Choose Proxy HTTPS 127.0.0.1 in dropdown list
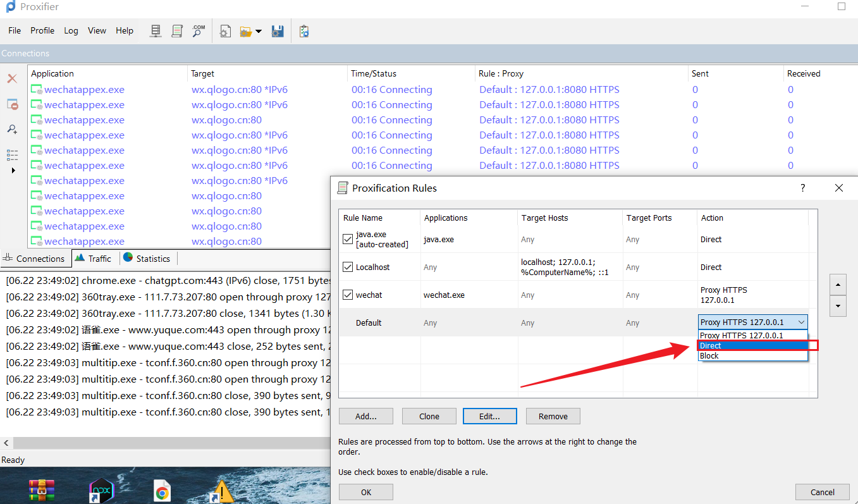The image size is (858, 504). 752,335
